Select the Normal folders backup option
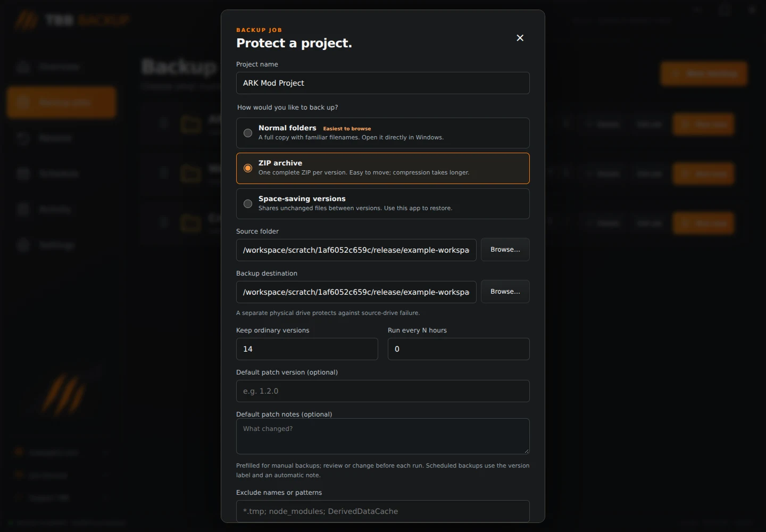This screenshot has width=766, height=532. click(x=383, y=133)
